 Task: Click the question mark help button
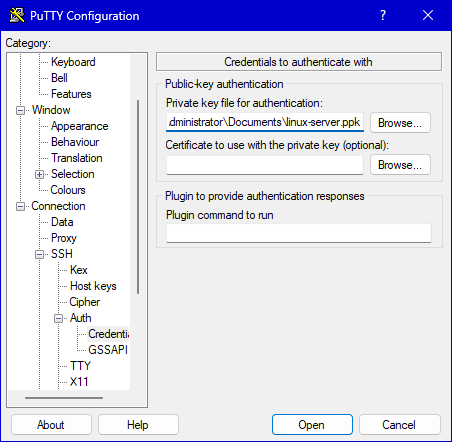383,15
